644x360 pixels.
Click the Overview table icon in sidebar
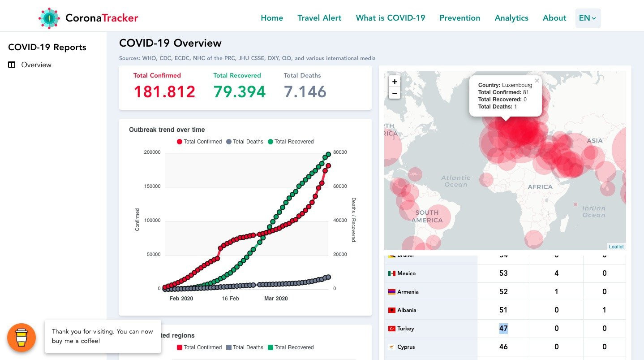coord(12,65)
